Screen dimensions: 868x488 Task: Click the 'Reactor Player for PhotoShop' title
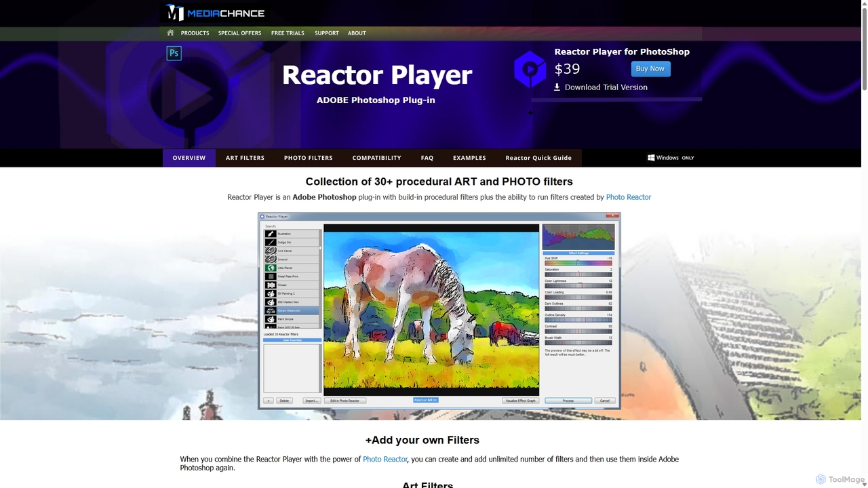[x=622, y=52]
